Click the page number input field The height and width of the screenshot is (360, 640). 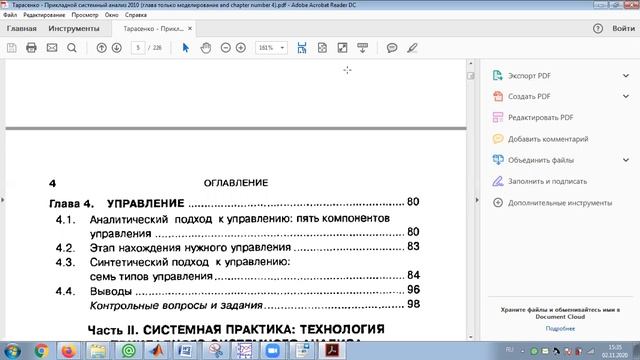click(138, 48)
